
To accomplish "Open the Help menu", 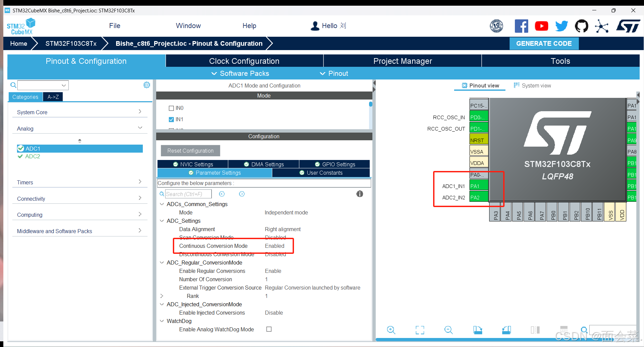I will click(x=249, y=26).
